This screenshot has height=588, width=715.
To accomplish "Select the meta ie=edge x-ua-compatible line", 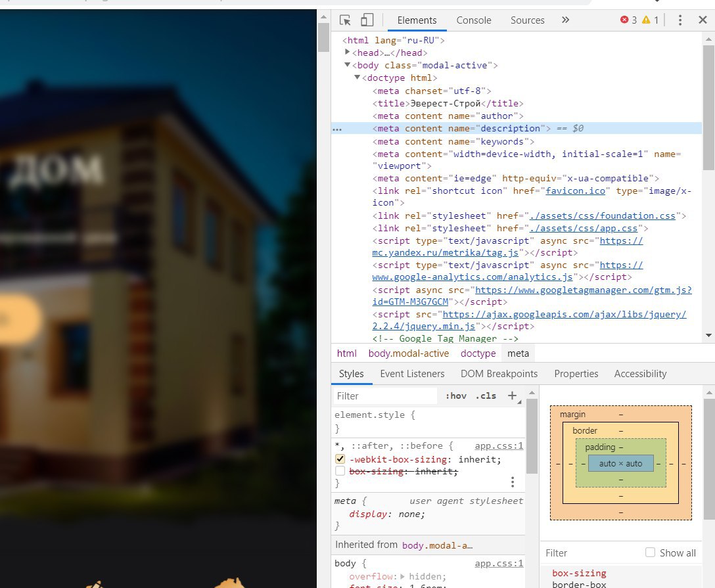I will point(516,178).
